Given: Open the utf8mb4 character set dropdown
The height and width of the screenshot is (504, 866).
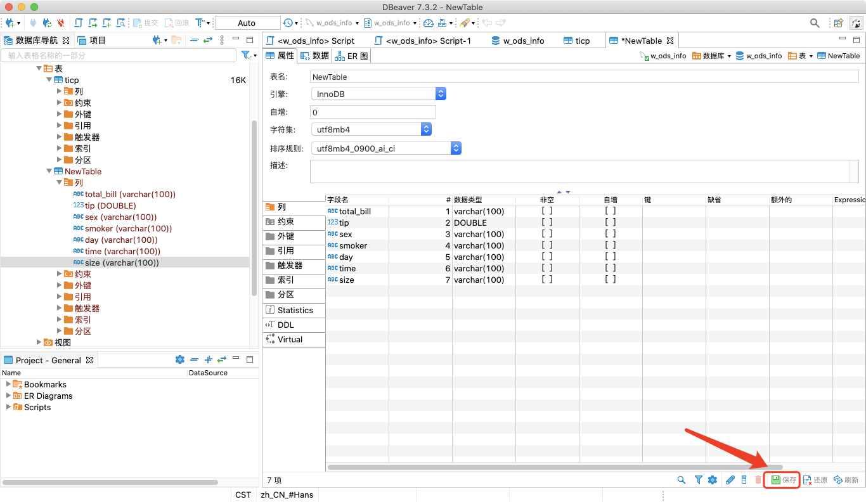Looking at the screenshot, I should 425,129.
